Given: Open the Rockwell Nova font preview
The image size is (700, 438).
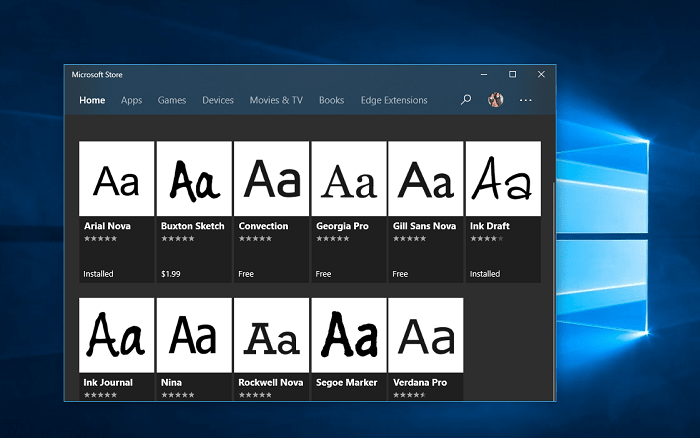Looking at the screenshot, I should tap(271, 335).
